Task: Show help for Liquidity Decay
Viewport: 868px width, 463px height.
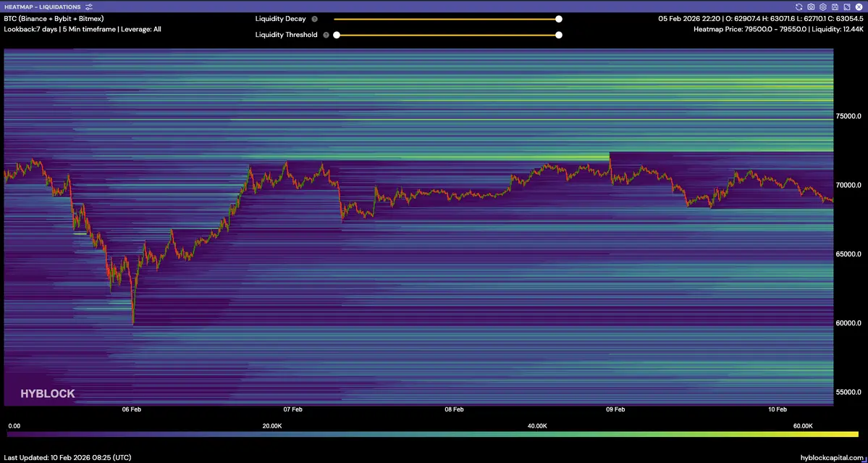Action: point(314,19)
